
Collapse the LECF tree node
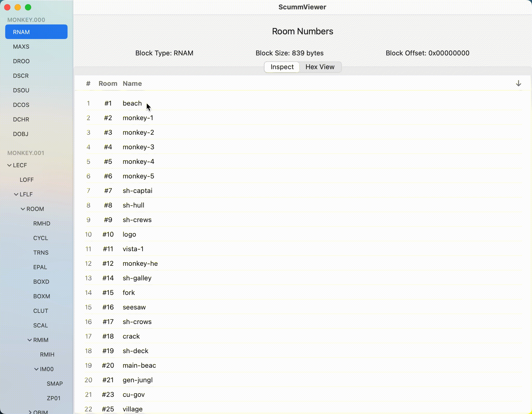click(x=9, y=165)
